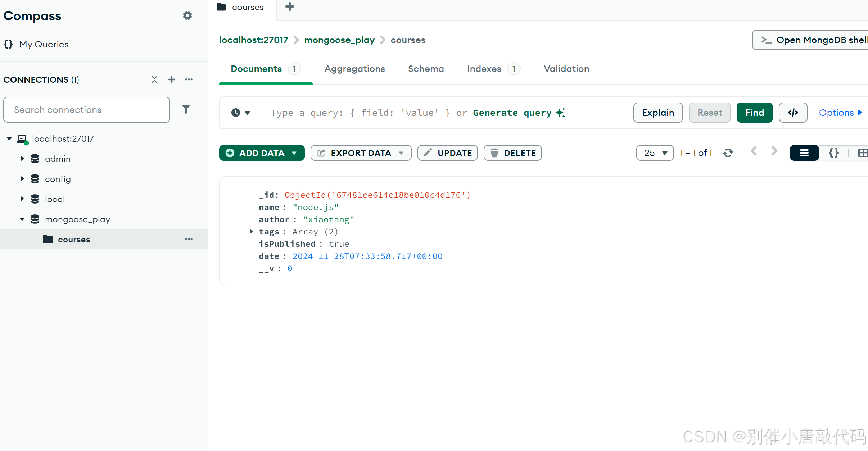
Task: Expand the tags Array field in the document
Action: 251,232
